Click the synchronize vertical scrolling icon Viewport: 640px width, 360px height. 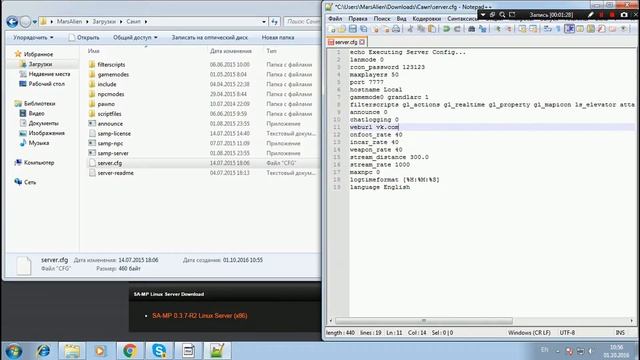pyautogui.click(x=522, y=29)
